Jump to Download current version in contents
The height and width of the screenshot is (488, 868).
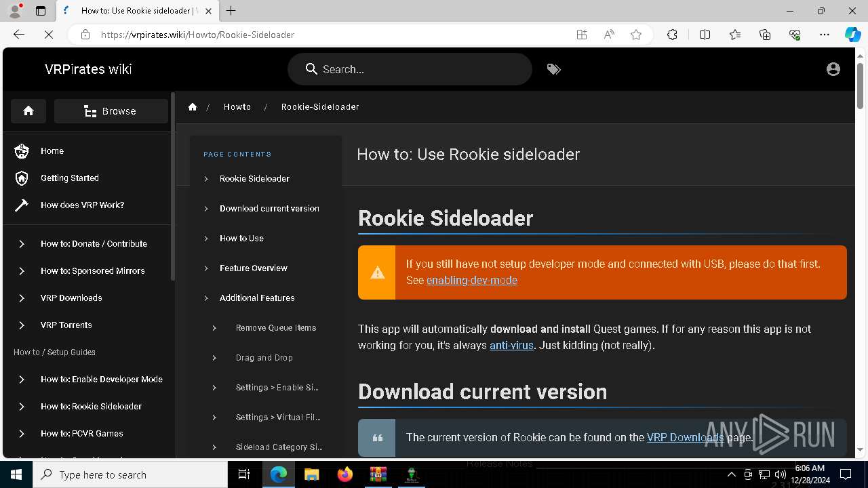click(269, 209)
